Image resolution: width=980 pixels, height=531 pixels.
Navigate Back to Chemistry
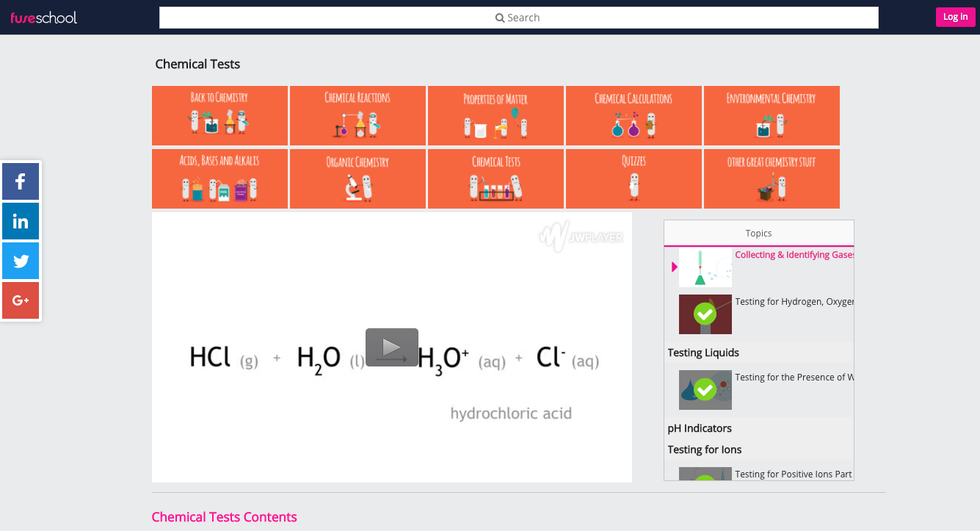[x=219, y=115]
